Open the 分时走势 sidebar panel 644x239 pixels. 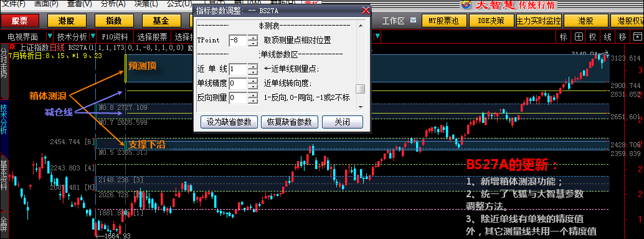4,63
